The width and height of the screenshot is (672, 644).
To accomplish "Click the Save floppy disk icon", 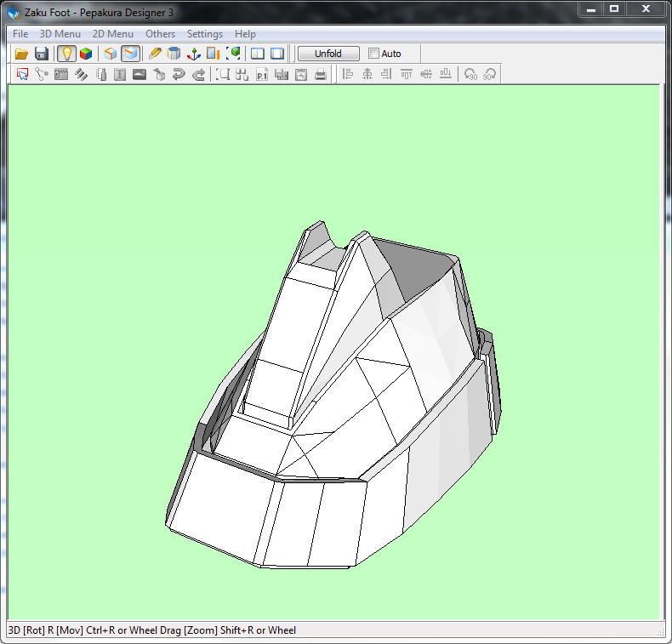I will coord(41,54).
